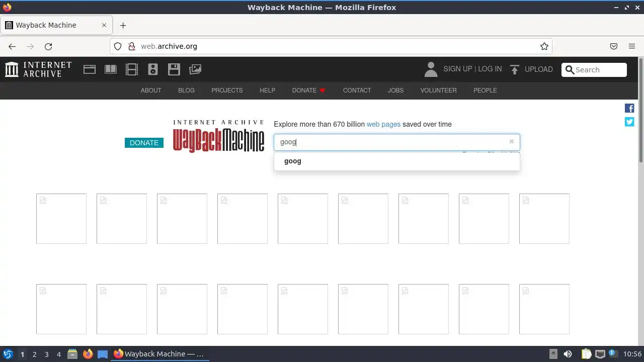Screen dimensions: 644x362
Task: Click the Wayback Machine logo
Action: [x=218, y=136]
